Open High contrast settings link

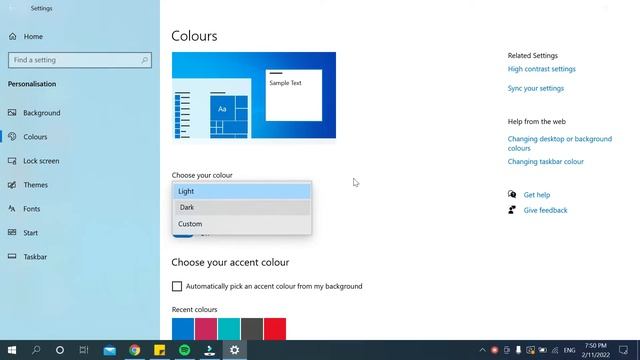(x=541, y=69)
